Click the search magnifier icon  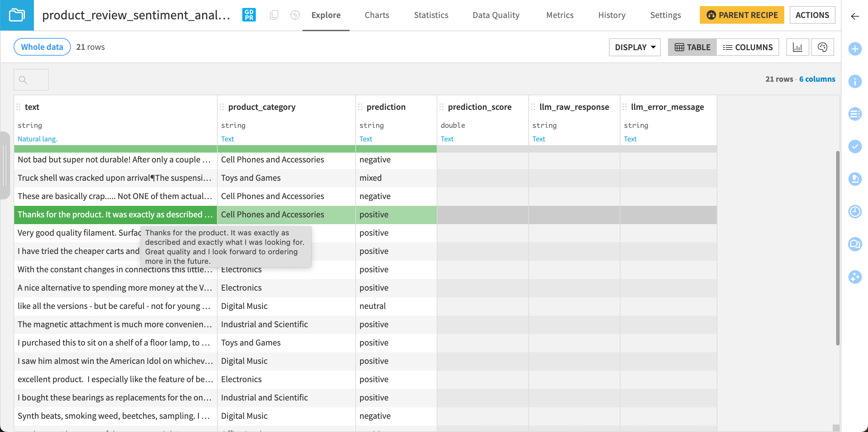tap(23, 80)
